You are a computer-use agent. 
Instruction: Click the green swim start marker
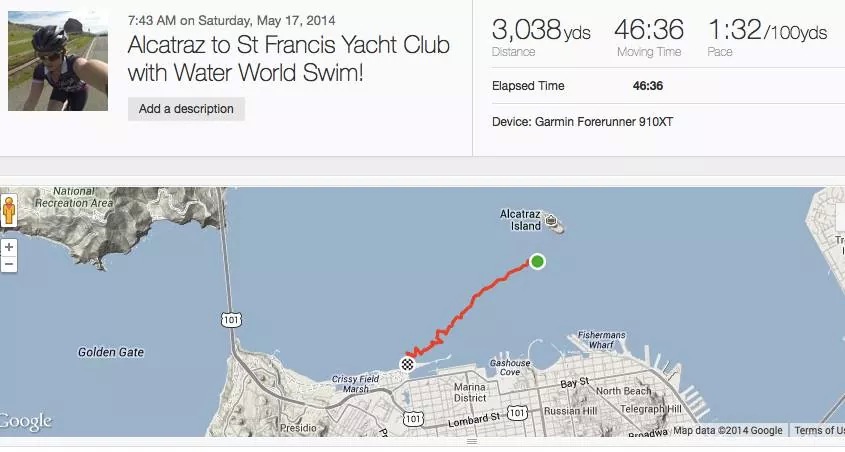537,262
